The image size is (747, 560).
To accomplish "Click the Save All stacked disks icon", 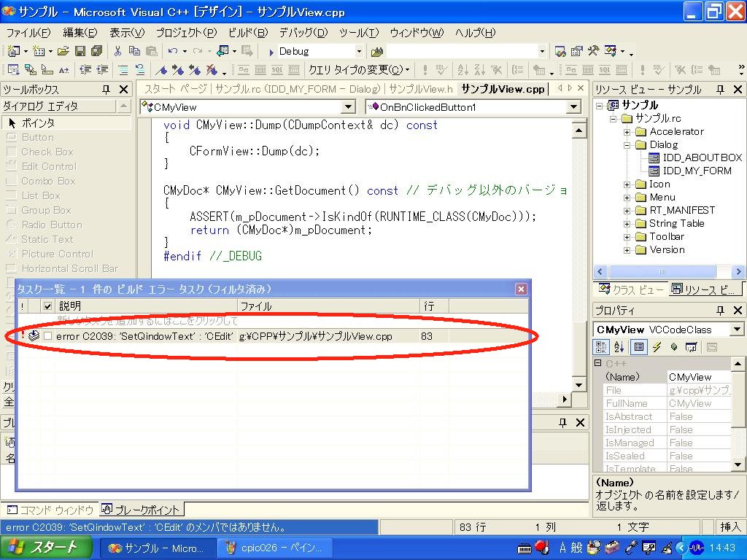I will pyautogui.click(x=97, y=51).
